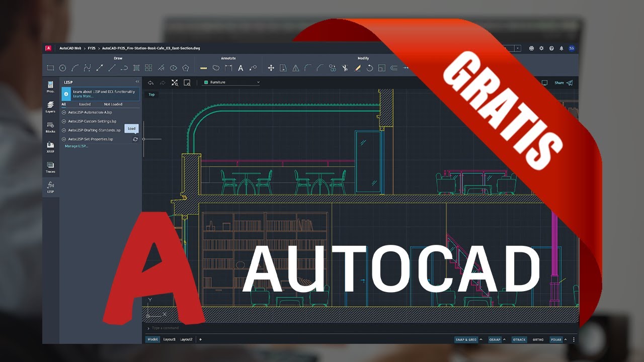Open the Layers panel

pyautogui.click(x=50, y=107)
